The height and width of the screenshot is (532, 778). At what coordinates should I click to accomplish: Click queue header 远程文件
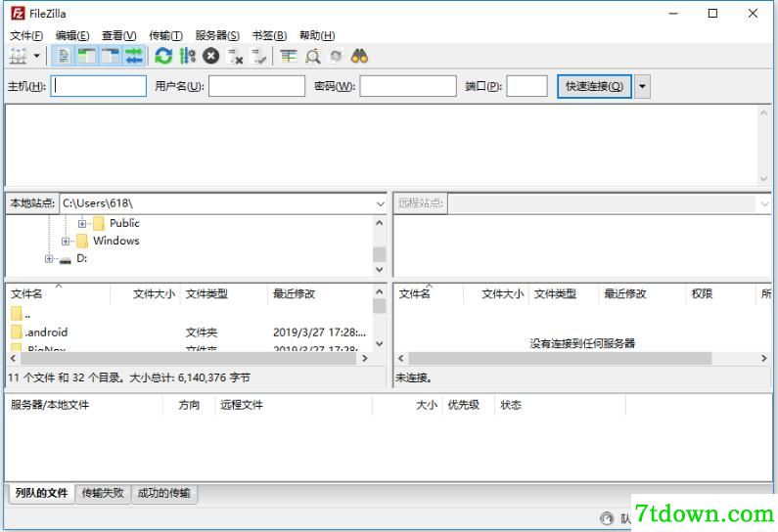click(242, 405)
